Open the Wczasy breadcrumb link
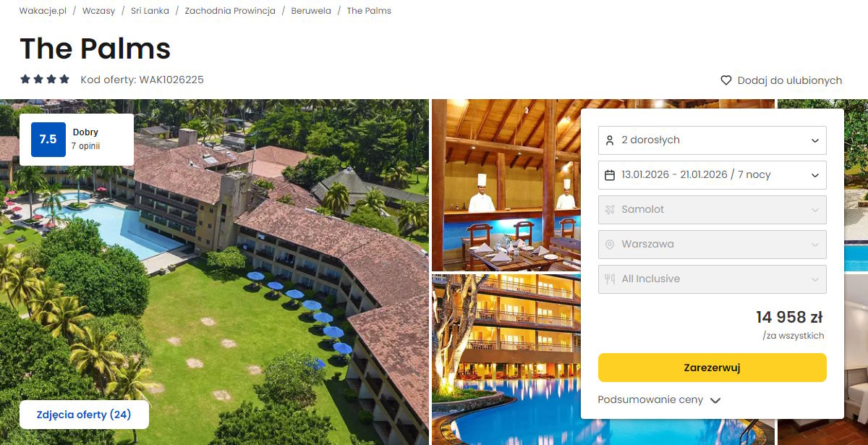This screenshot has height=445, width=868. tap(98, 11)
